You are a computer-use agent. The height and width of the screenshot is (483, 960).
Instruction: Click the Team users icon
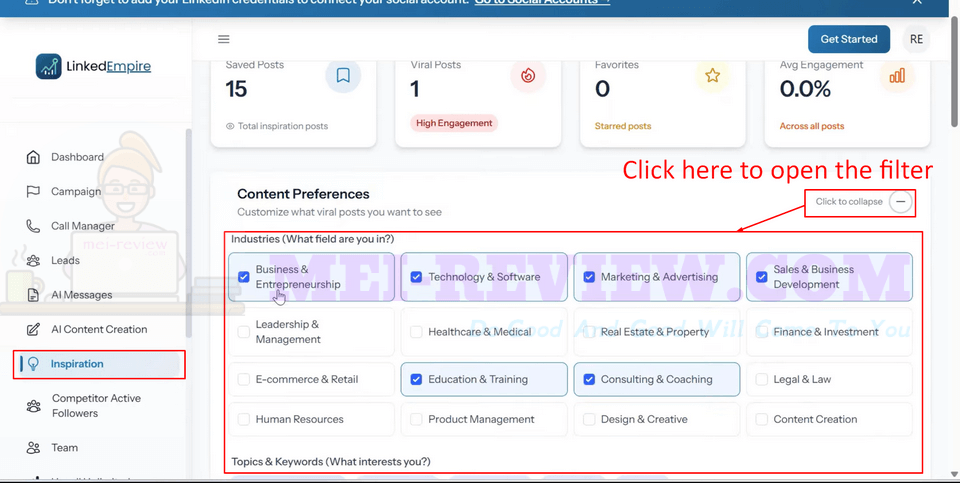(33, 448)
